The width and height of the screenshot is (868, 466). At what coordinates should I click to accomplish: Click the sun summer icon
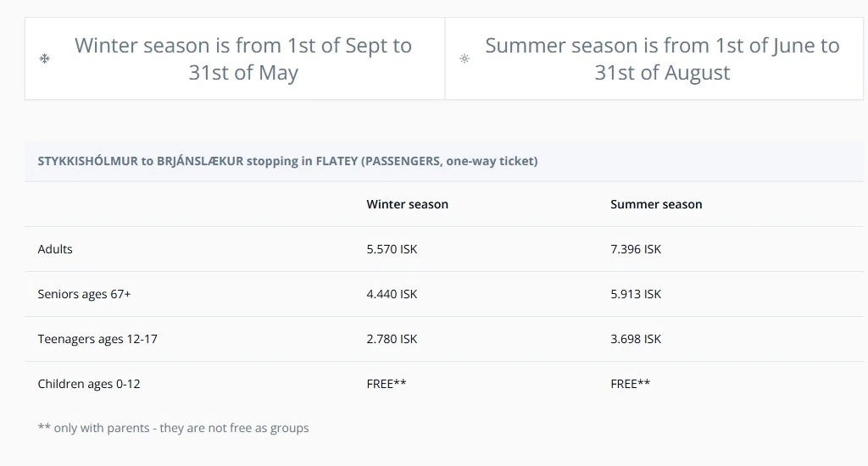[464, 58]
